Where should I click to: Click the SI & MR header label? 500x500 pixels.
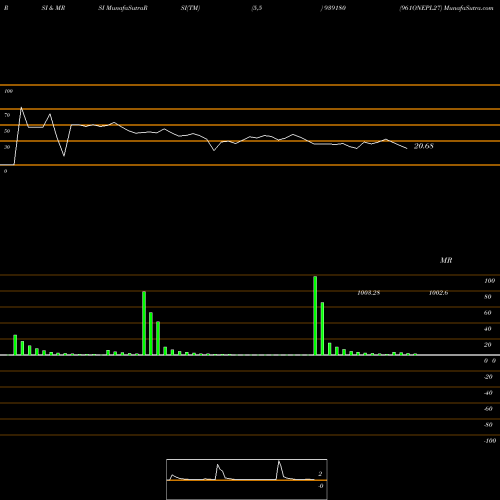coord(53,8)
